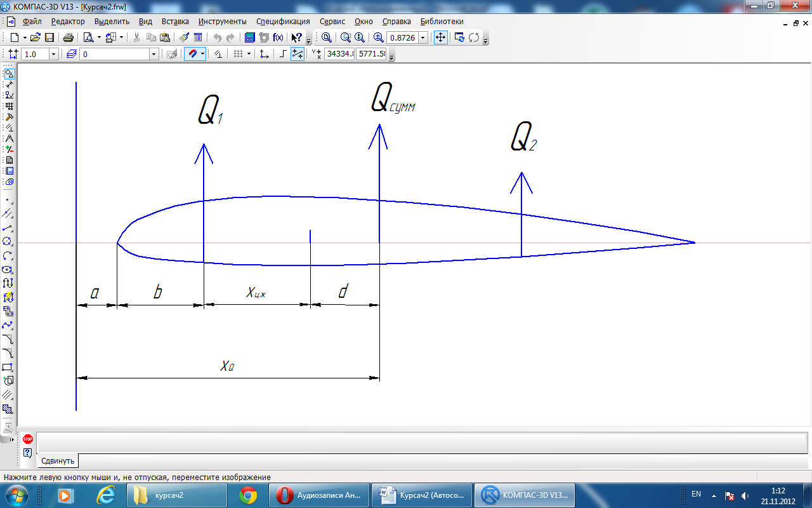Create a new document
812x508 pixels.
[15, 37]
